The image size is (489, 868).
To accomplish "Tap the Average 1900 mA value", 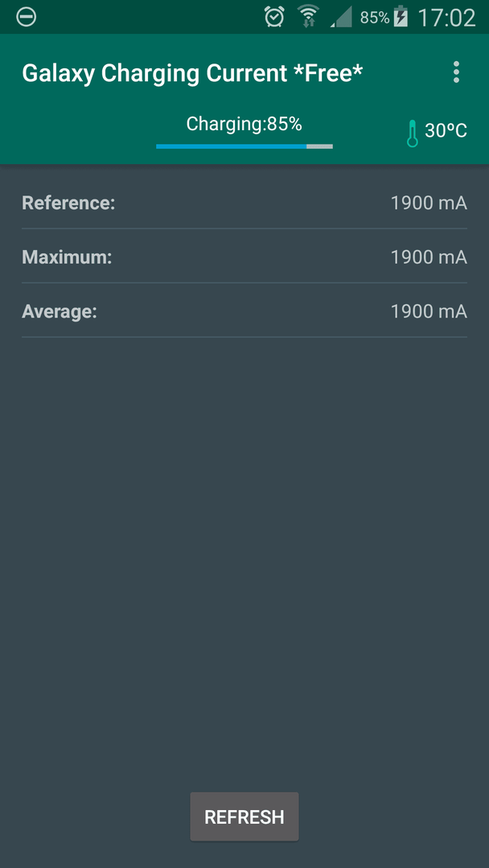I will click(429, 311).
